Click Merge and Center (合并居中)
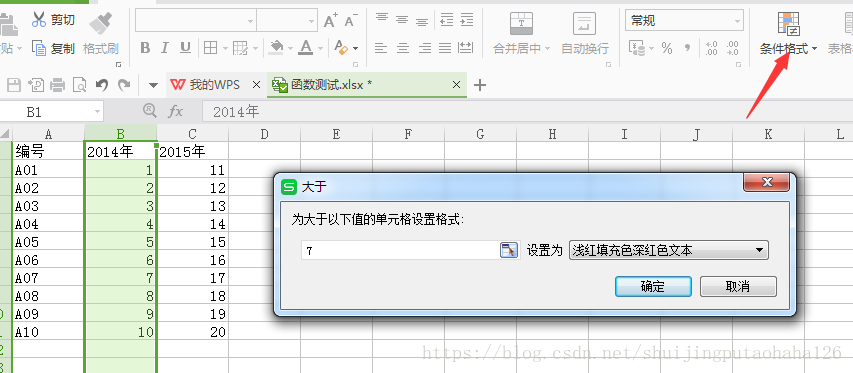853x373 pixels. point(521,34)
